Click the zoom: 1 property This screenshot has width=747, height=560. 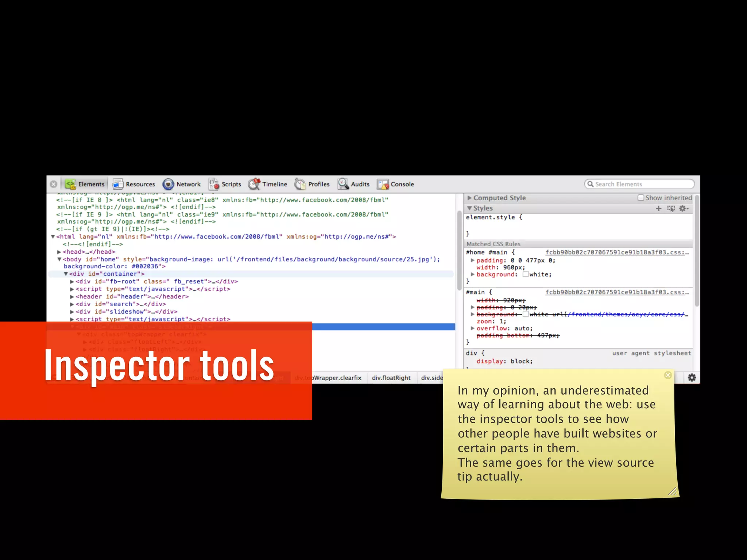coord(491,321)
